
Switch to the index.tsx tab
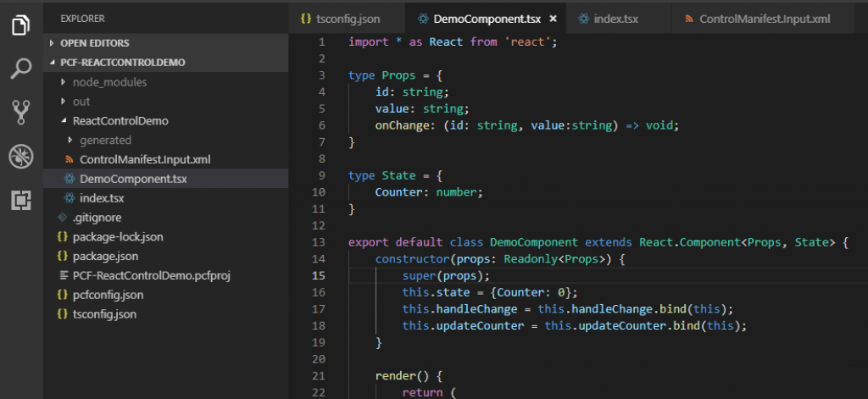click(x=618, y=19)
